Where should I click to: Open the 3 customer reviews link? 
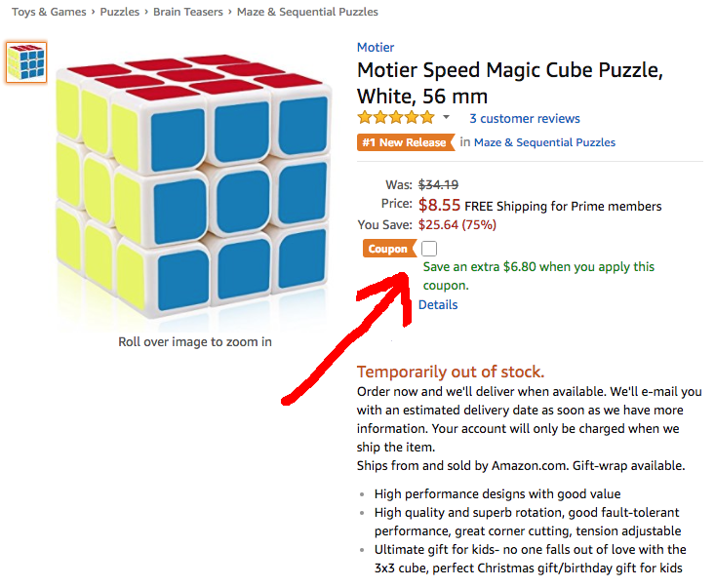coord(525,119)
